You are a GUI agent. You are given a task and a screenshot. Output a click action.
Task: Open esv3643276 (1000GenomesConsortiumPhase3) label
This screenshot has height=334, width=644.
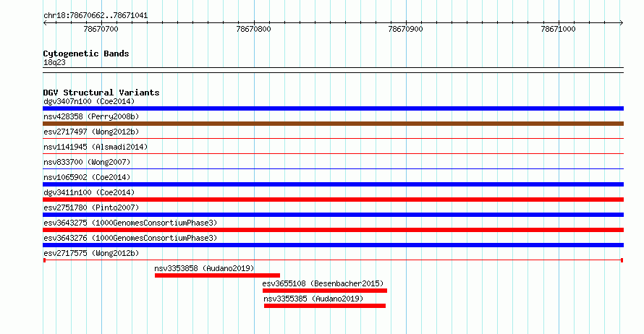[130, 238]
